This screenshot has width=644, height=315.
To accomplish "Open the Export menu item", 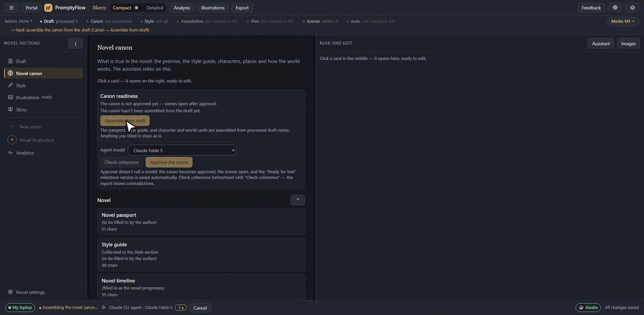I will (x=242, y=8).
